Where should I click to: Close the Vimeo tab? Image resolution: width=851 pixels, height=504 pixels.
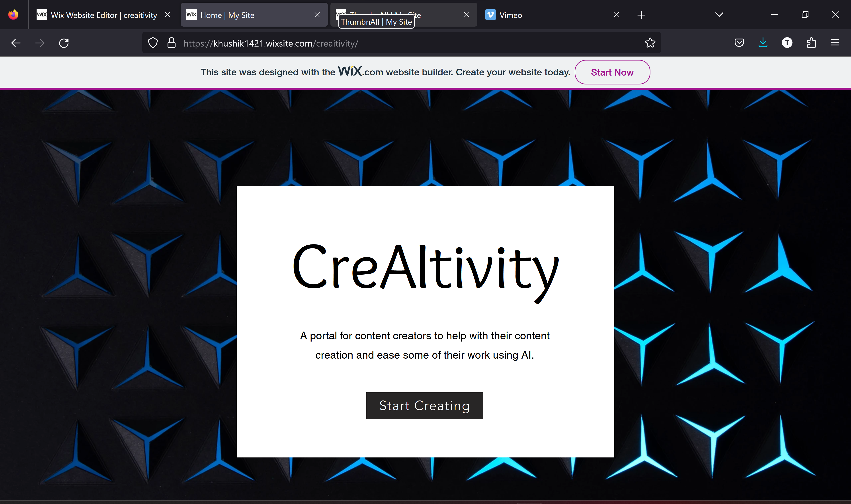coord(616,15)
